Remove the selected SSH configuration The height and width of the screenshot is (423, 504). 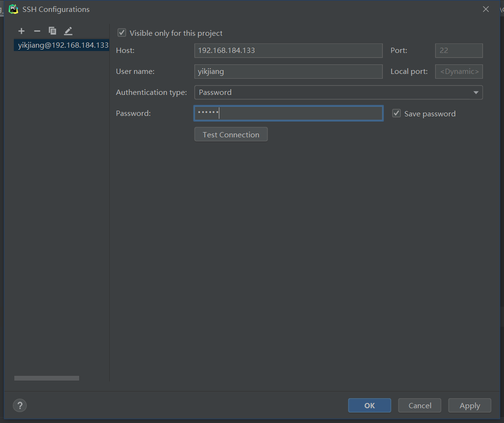point(37,31)
